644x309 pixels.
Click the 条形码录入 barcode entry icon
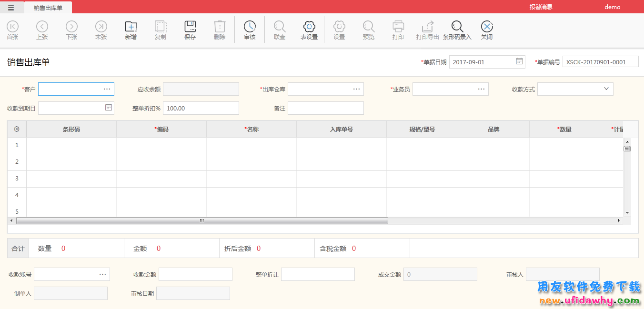click(457, 27)
